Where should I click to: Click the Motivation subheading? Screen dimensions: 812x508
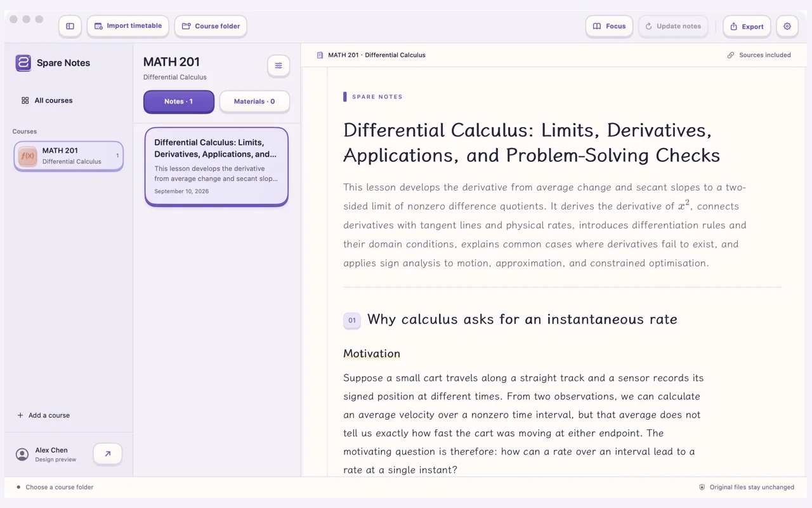pos(372,354)
